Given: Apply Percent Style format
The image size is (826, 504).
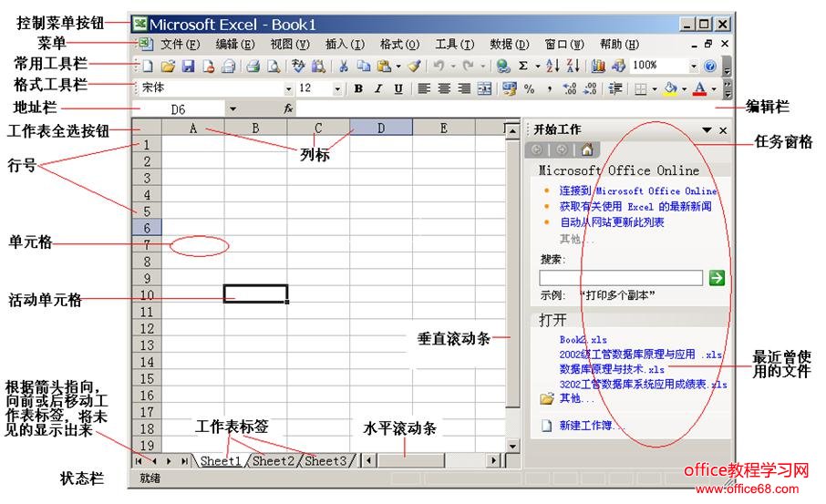Looking at the screenshot, I should [x=530, y=88].
